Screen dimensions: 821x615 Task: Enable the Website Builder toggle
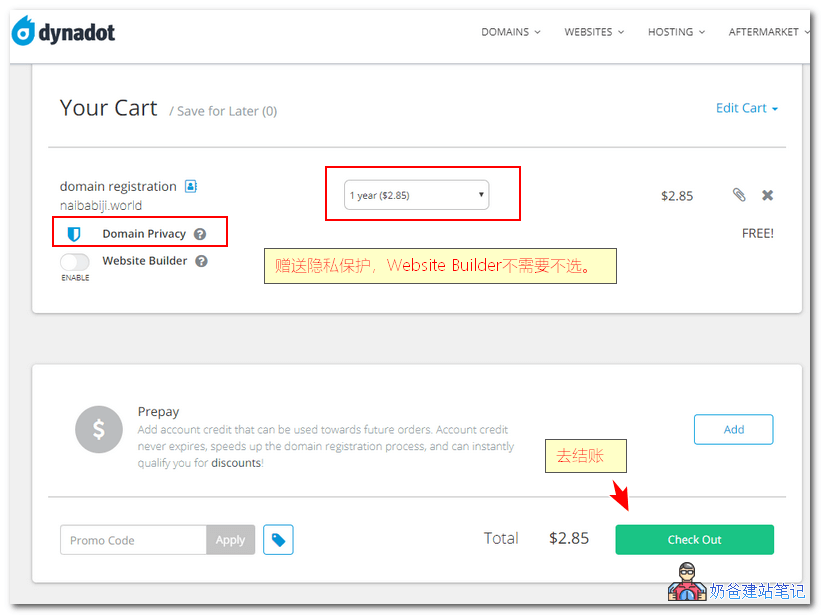click(x=75, y=262)
